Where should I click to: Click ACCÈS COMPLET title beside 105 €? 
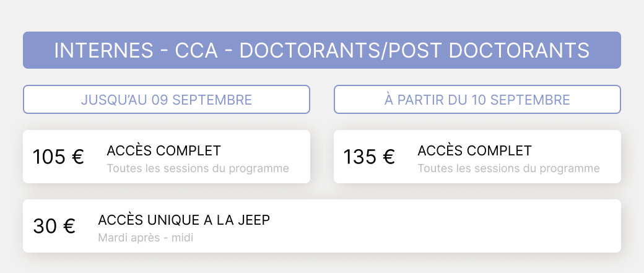tap(163, 150)
